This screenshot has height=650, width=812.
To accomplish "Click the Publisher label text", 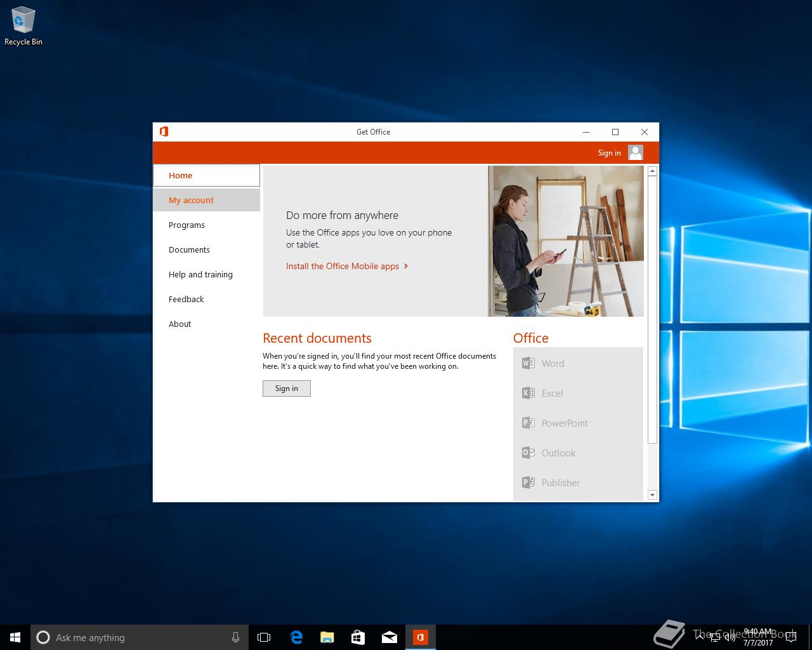I will [561, 482].
